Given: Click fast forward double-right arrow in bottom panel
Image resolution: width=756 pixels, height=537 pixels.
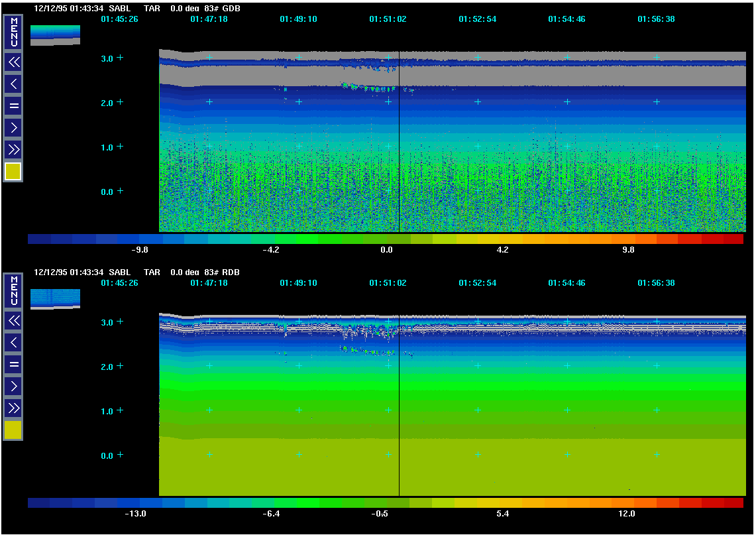Looking at the screenshot, I should tap(13, 407).
